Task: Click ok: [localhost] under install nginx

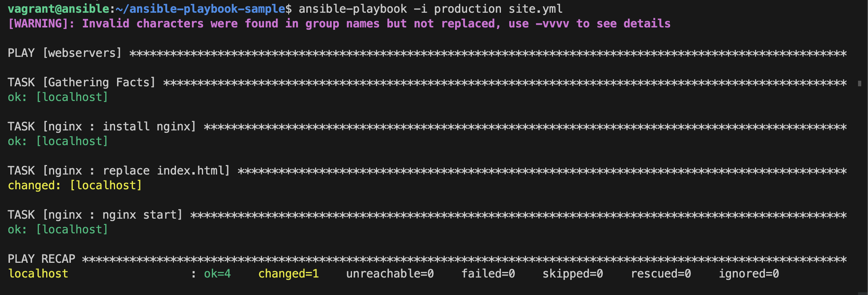Action: [x=58, y=141]
